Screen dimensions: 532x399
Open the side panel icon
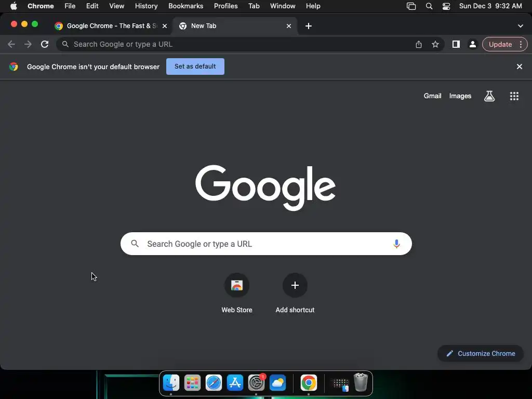pyautogui.click(x=456, y=44)
